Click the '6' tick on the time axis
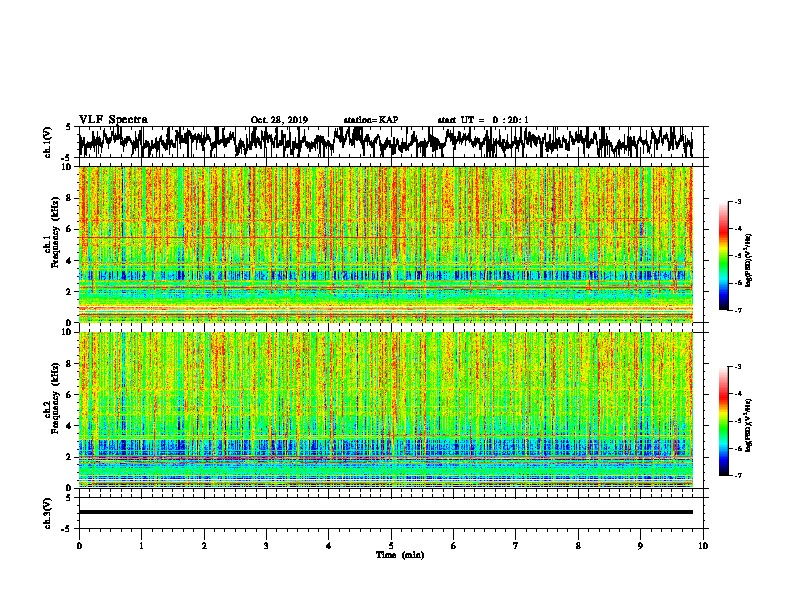 coord(454,546)
